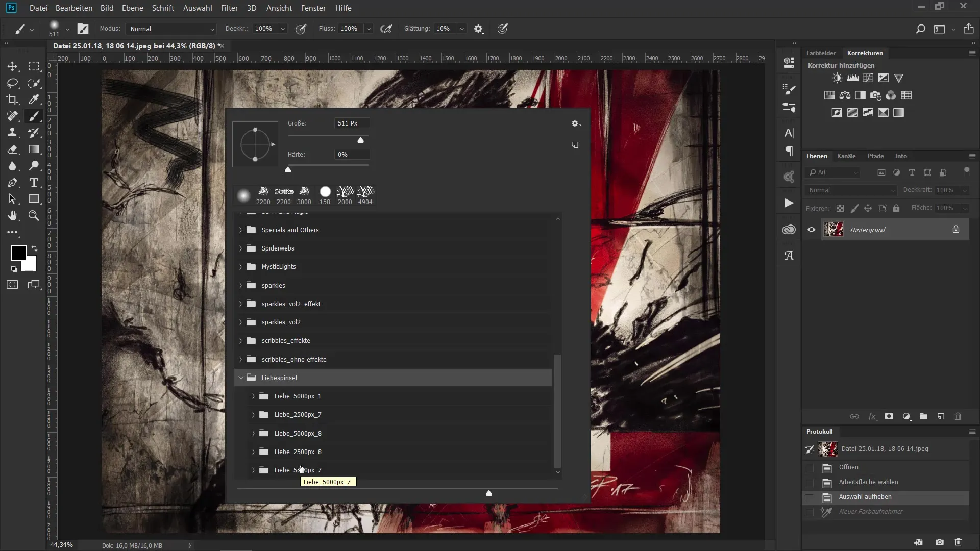
Task: Open the Glättung percentage dropdown
Action: click(x=462, y=29)
